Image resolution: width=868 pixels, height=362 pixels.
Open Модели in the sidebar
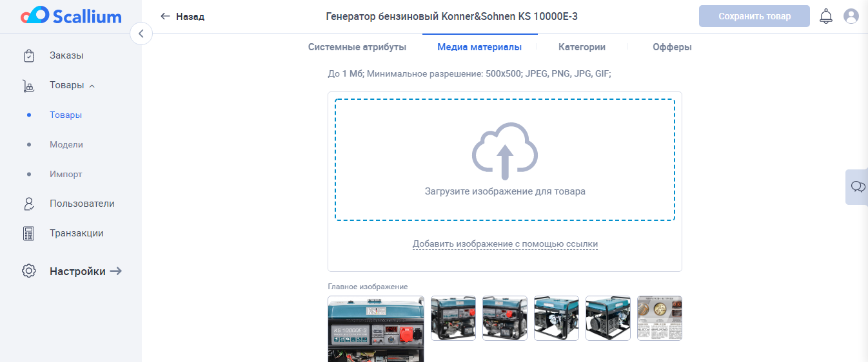66,145
